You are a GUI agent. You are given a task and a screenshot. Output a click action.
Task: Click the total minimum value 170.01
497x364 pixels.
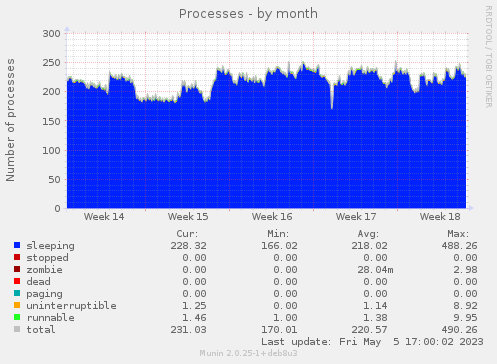click(x=279, y=330)
